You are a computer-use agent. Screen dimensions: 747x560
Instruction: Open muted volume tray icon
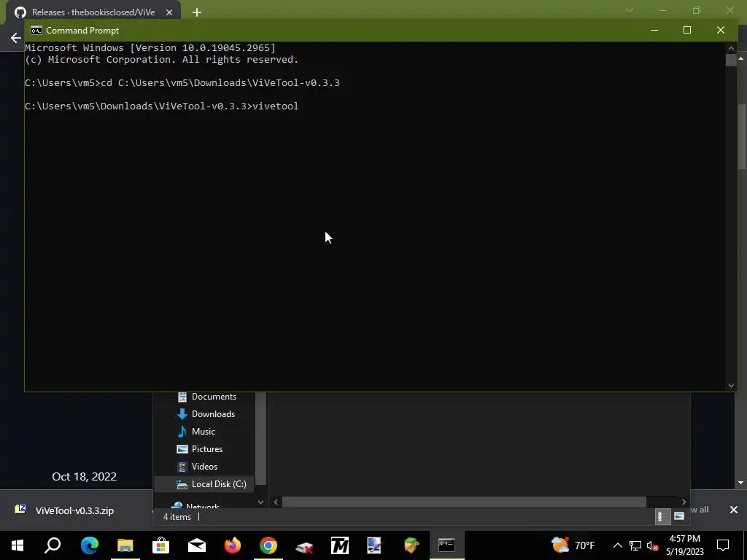653,545
